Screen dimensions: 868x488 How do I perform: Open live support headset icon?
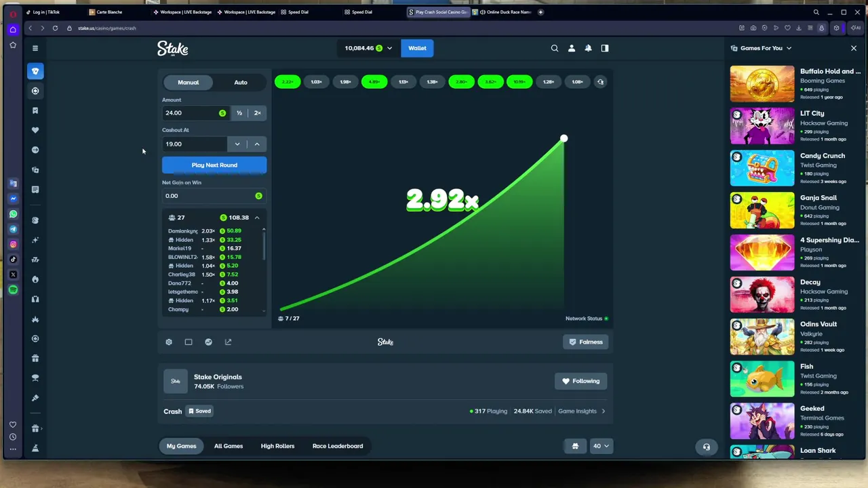point(706,447)
